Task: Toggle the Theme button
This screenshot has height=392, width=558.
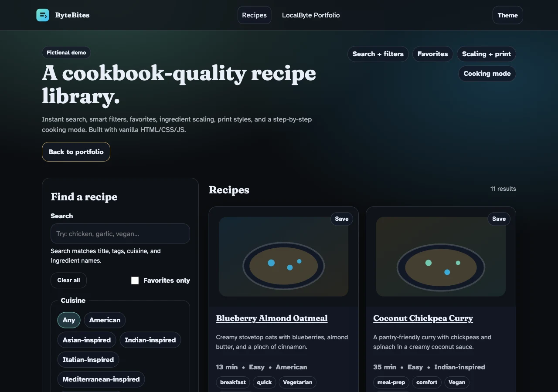Action: click(507, 15)
